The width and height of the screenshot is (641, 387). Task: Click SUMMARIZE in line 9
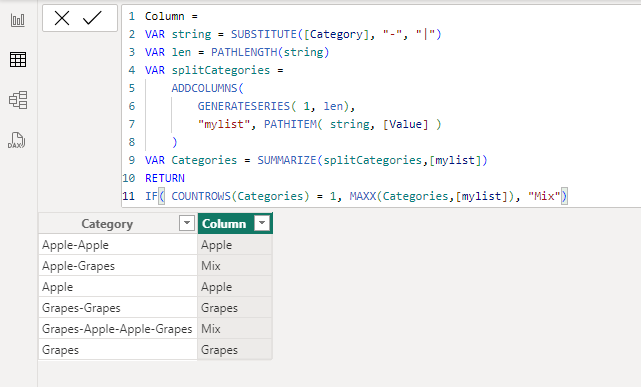[287, 160]
